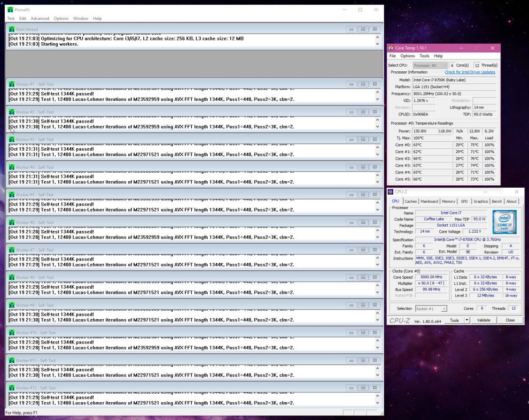Click Worker #10 Self-Test window icon
The image size is (529, 420).
click(x=12, y=333)
